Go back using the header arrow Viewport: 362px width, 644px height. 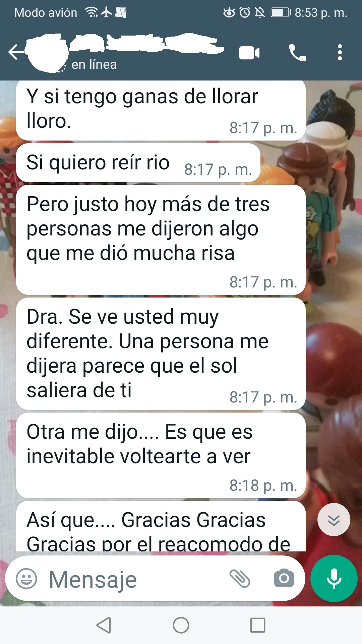(x=16, y=52)
